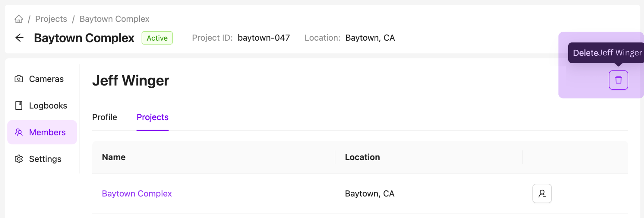Go back using the left arrow
This screenshot has height=219, width=644.
point(19,38)
